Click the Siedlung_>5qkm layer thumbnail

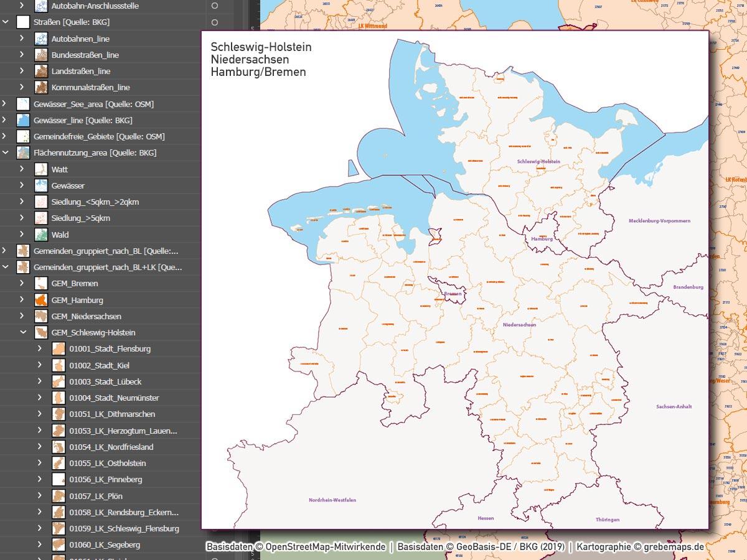point(40,218)
